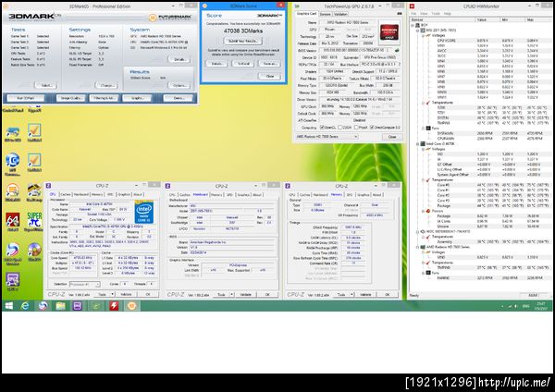The image size is (555, 392).
Task: Click the flame icon beside Powers in HWMonitor
Action: click(428, 211)
